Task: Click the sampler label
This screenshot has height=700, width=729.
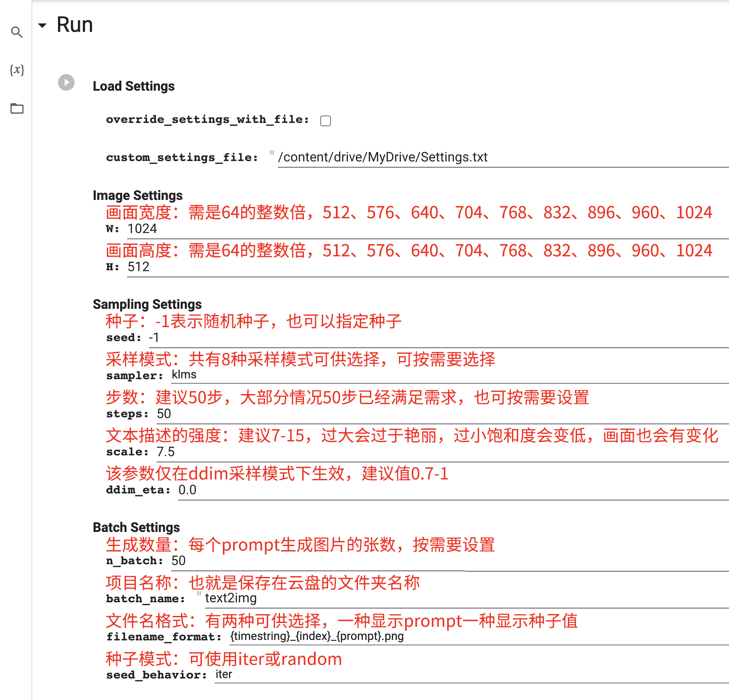Action: [x=135, y=376]
